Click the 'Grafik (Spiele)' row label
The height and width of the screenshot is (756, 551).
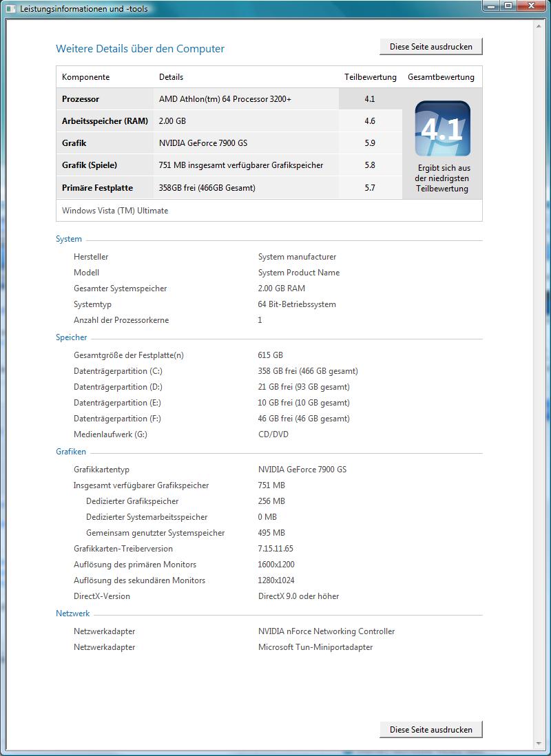pos(90,165)
